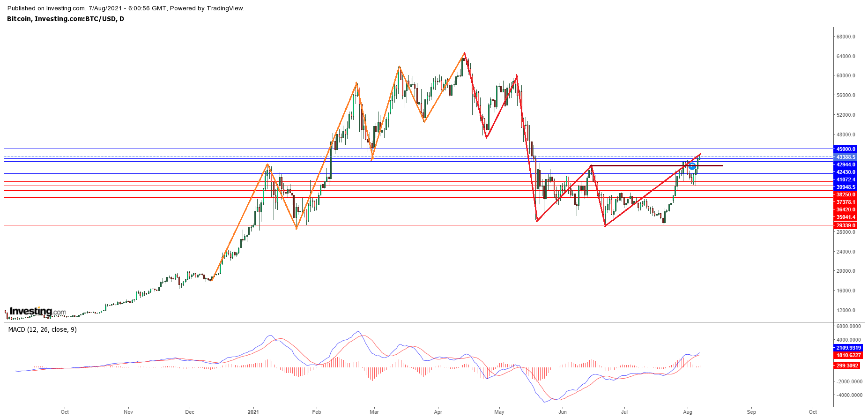This screenshot has height=418, width=868.
Task: Click the Nov label on the time axis
Action: point(128,412)
